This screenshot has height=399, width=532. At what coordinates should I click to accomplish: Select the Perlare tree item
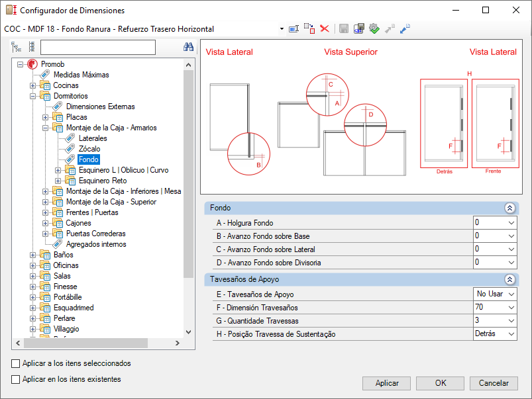click(64, 318)
